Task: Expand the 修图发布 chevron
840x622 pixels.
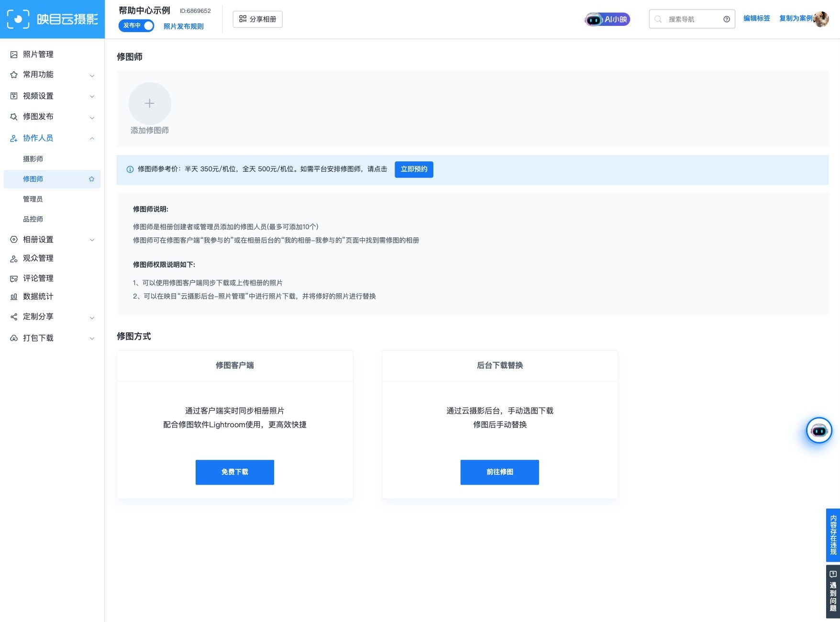Action: coord(92,117)
